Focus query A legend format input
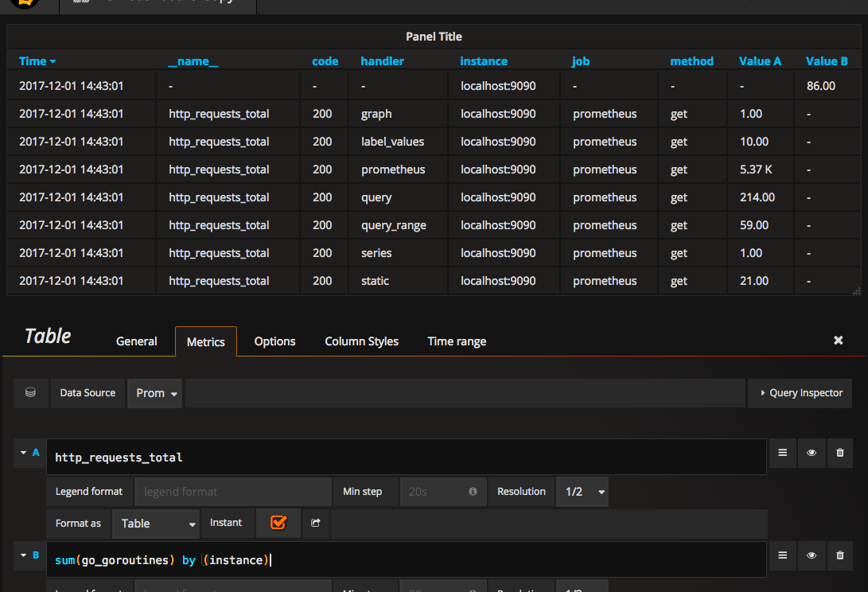The height and width of the screenshot is (592, 868). pyautogui.click(x=233, y=492)
